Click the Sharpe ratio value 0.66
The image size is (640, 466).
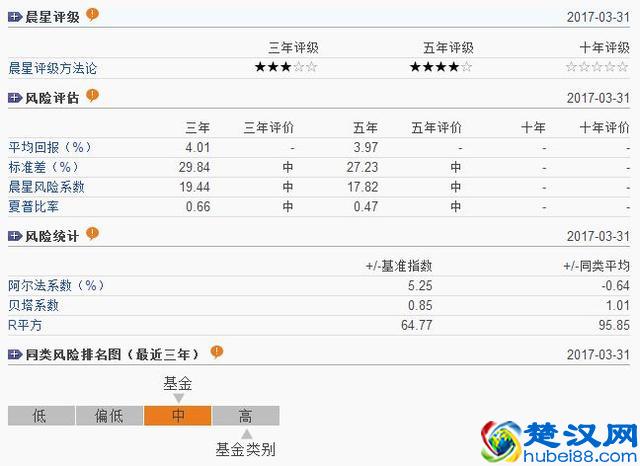[198, 206]
